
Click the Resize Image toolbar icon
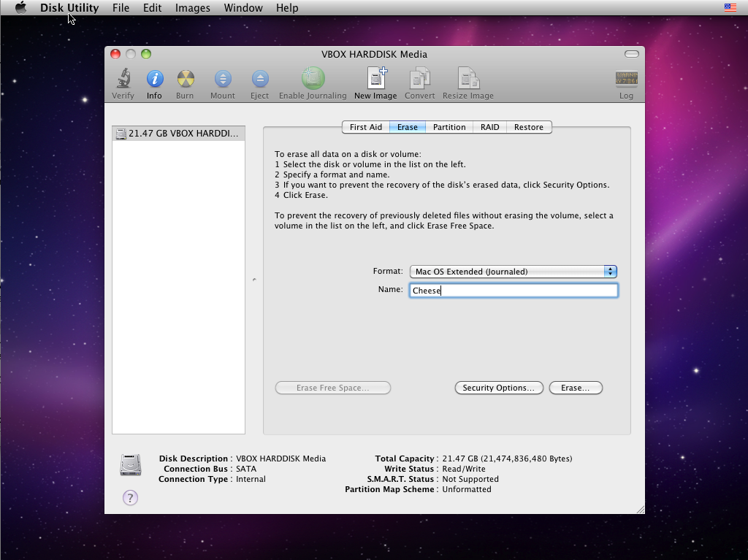pos(468,78)
